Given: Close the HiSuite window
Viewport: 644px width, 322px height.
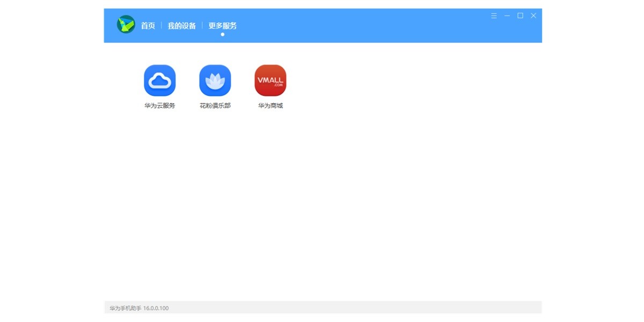Looking at the screenshot, I should click(x=533, y=16).
